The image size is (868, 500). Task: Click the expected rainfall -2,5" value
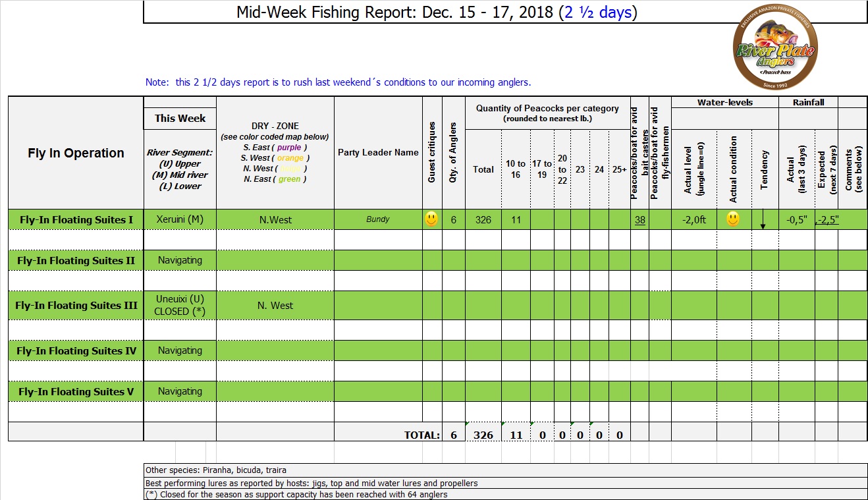(828, 220)
